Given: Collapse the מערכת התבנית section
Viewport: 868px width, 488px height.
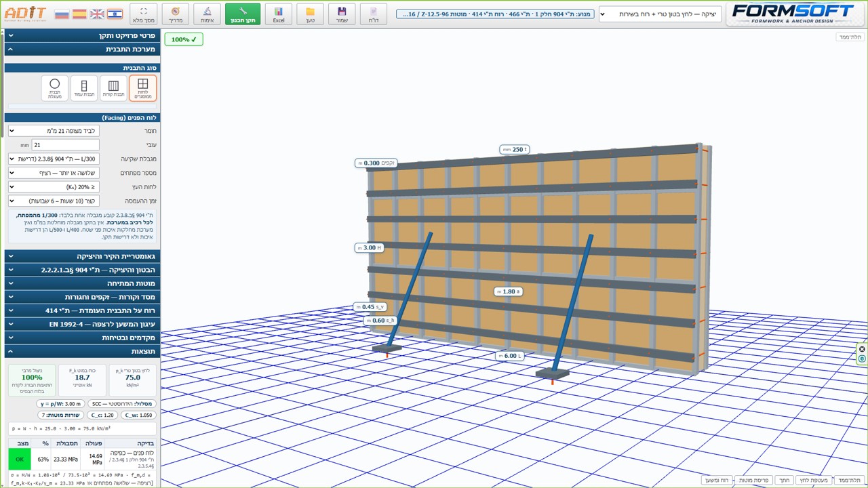Looking at the screenshot, I should click(82, 49).
